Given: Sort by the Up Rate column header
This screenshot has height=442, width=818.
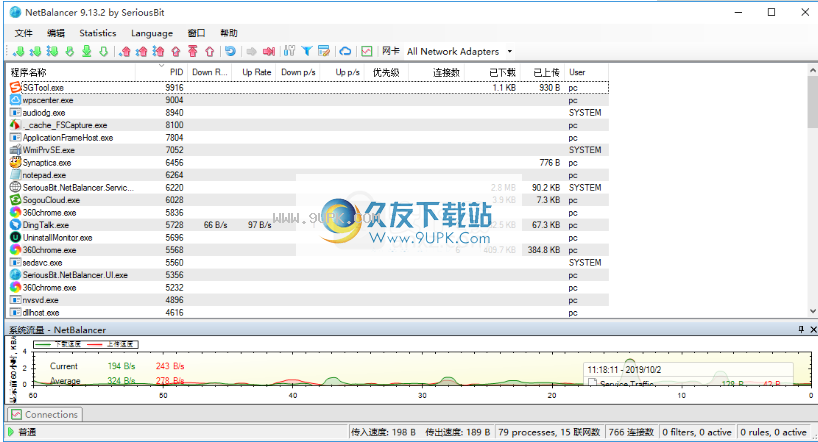Looking at the screenshot, I should 256,72.
